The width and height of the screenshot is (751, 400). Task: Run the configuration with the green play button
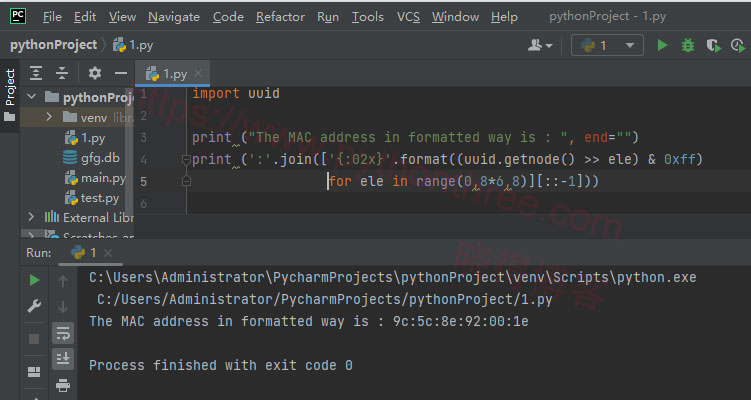(x=662, y=45)
